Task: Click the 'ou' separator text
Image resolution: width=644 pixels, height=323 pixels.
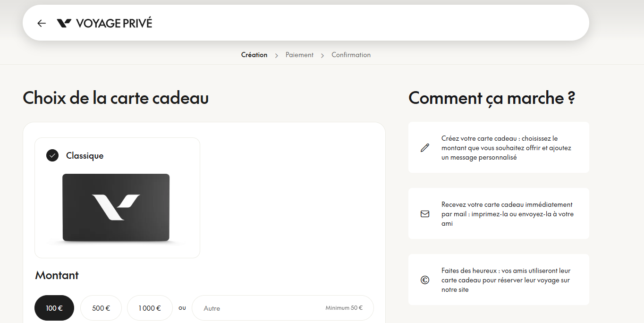Action: [x=182, y=308]
